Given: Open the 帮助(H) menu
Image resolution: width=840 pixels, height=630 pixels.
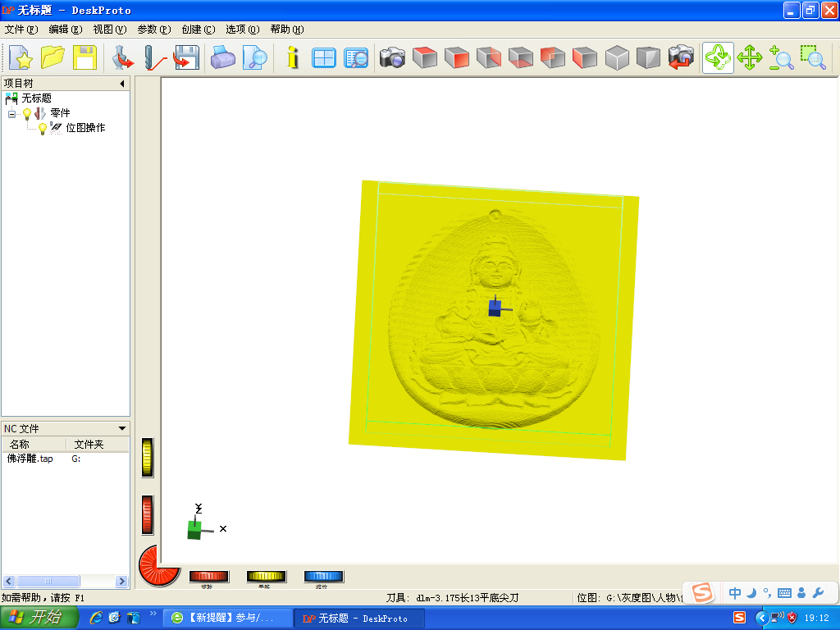Looking at the screenshot, I should click(x=287, y=30).
